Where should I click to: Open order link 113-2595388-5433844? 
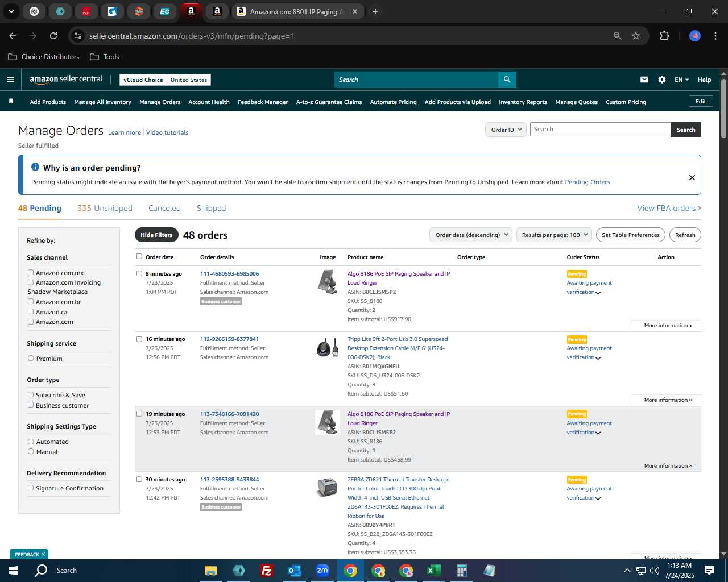[x=229, y=479]
